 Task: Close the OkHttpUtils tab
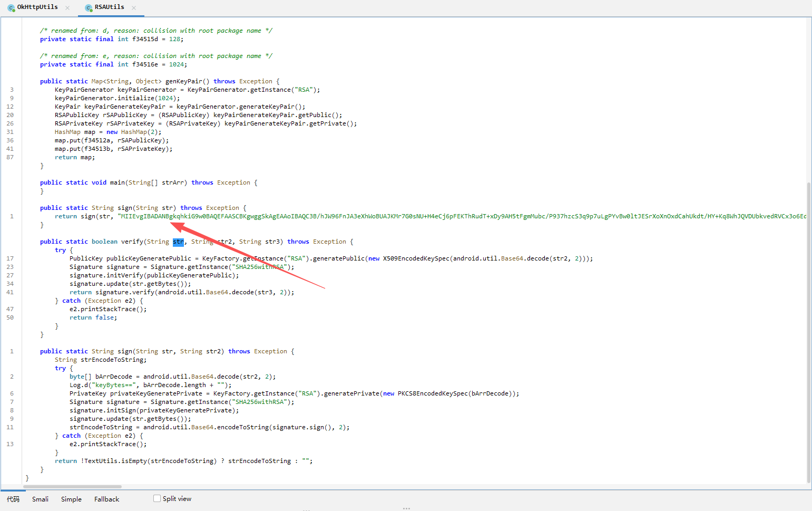pyautogui.click(x=67, y=8)
